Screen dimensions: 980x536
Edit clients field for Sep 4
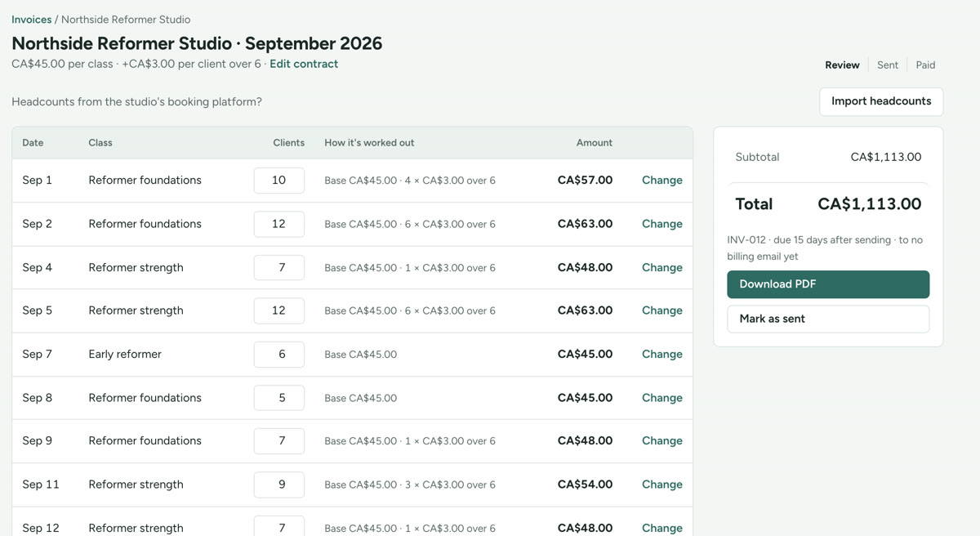pyautogui.click(x=278, y=267)
